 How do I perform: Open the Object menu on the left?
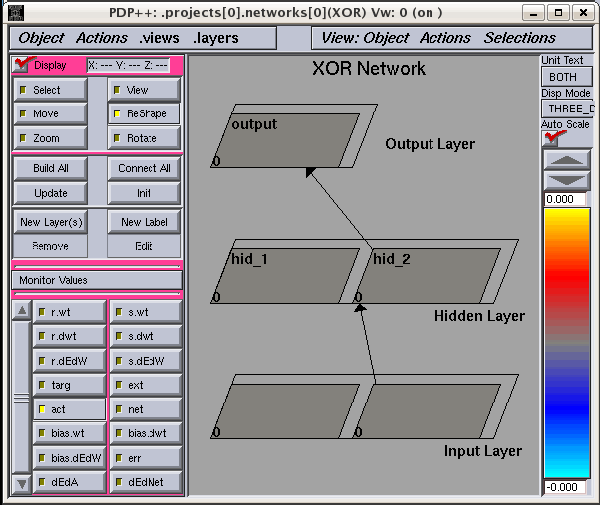(42, 38)
